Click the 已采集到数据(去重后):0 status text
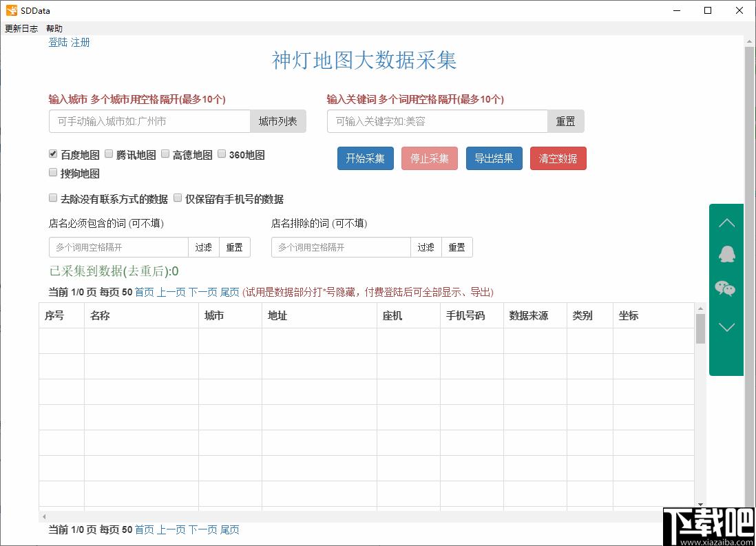This screenshot has height=546, width=756. point(114,271)
